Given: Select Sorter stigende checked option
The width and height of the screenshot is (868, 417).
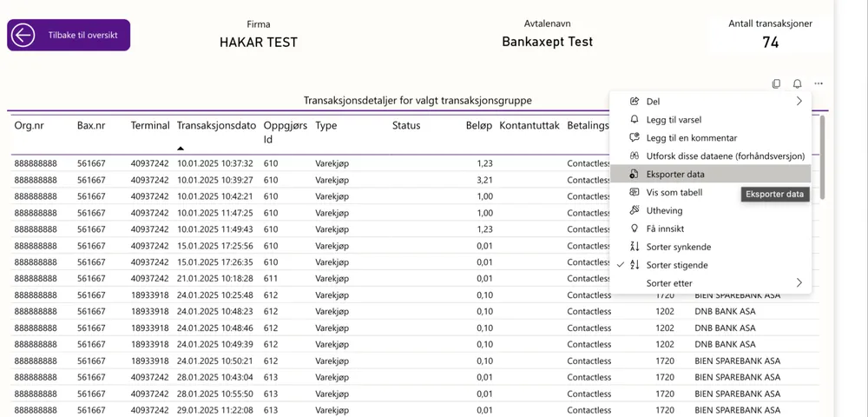Looking at the screenshot, I should (677, 265).
